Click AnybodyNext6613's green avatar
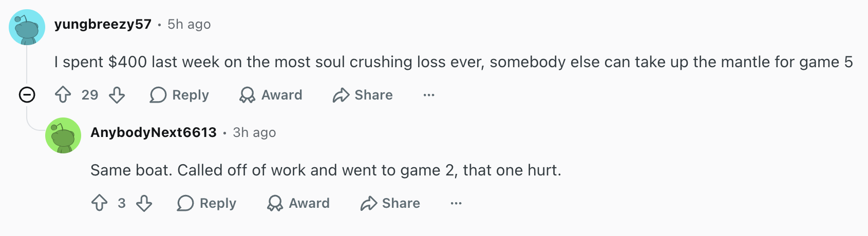Screen dimensions: 868x236 click(x=63, y=135)
